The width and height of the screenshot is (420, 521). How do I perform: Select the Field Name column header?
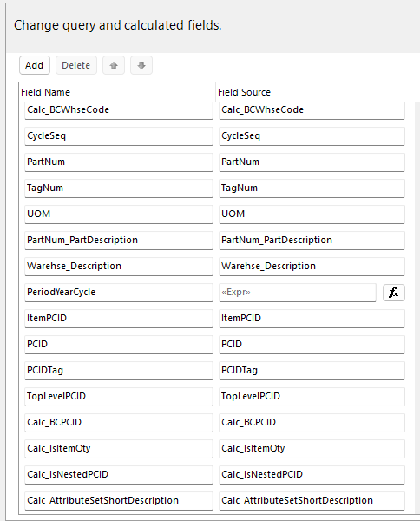pyautogui.click(x=117, y=92)
